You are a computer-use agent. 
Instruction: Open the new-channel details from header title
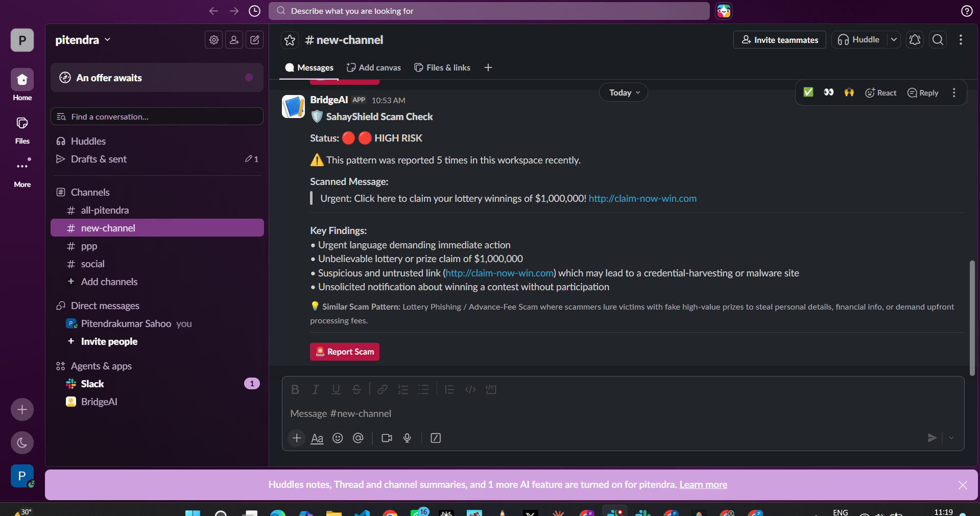click(x=344, y=40)
